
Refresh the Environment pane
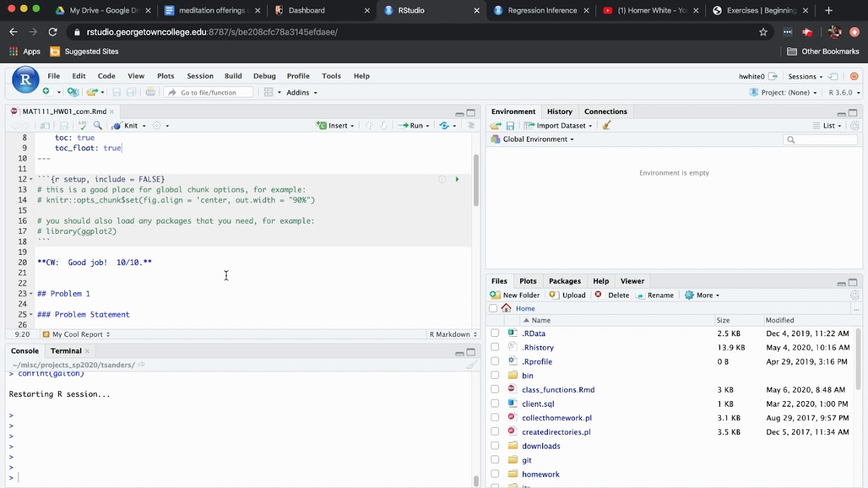855,125
